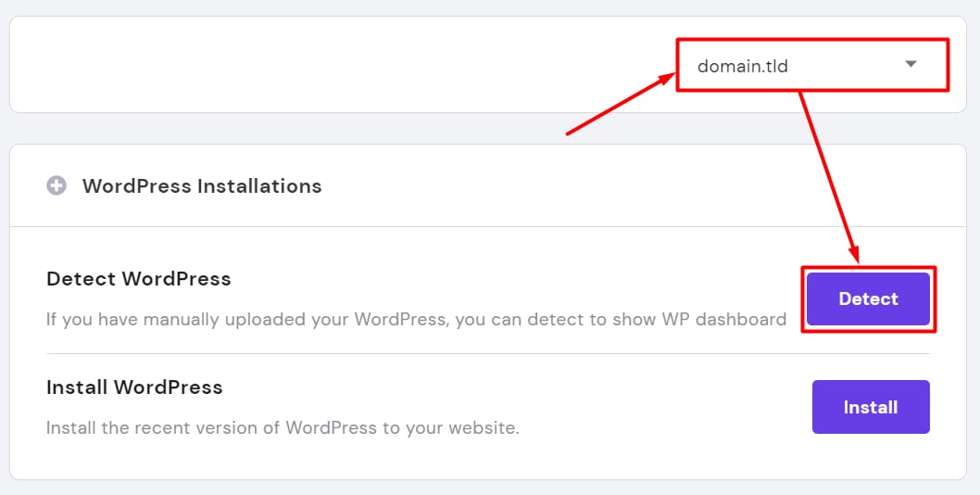Select the Install WordPress heading
The image size is (980, 495).
click(x=134, y=387)
